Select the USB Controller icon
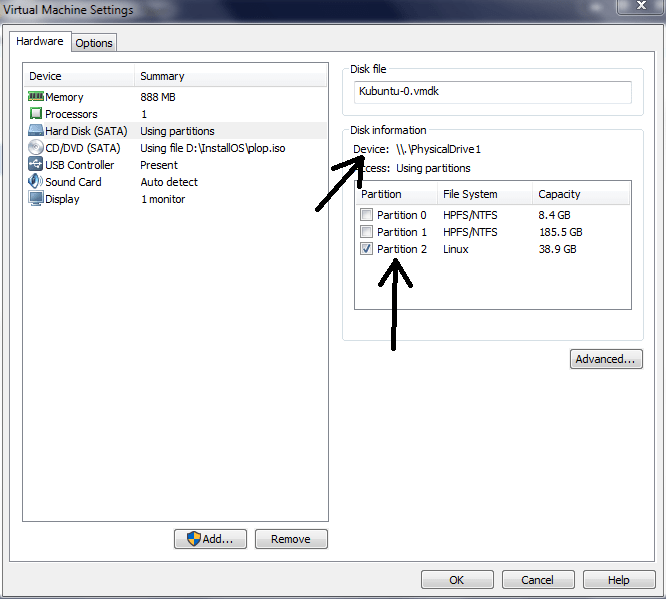The image size is (666, 599). [x=36, y=165]
